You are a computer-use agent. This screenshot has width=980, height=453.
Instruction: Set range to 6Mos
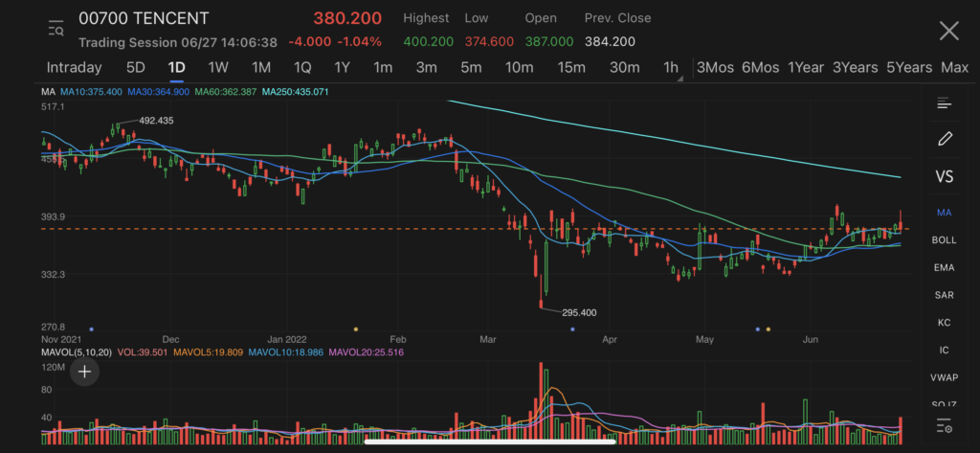click(x=761, y=67)
